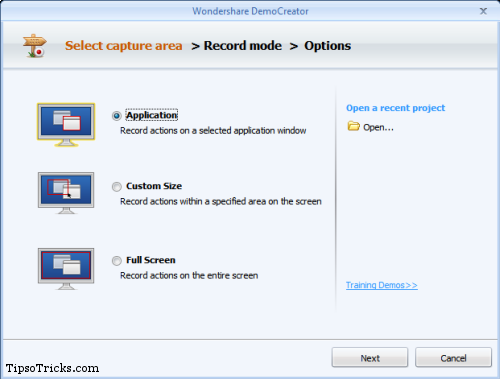Click the Application window monitor icon
The width and height of the screenshot is (500, 379).
tap(66, 125)
